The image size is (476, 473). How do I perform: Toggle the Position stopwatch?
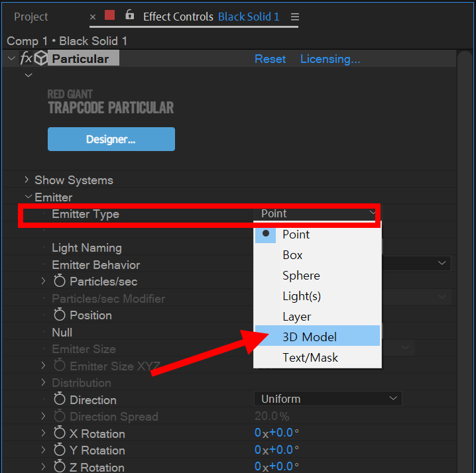(60, 314)
